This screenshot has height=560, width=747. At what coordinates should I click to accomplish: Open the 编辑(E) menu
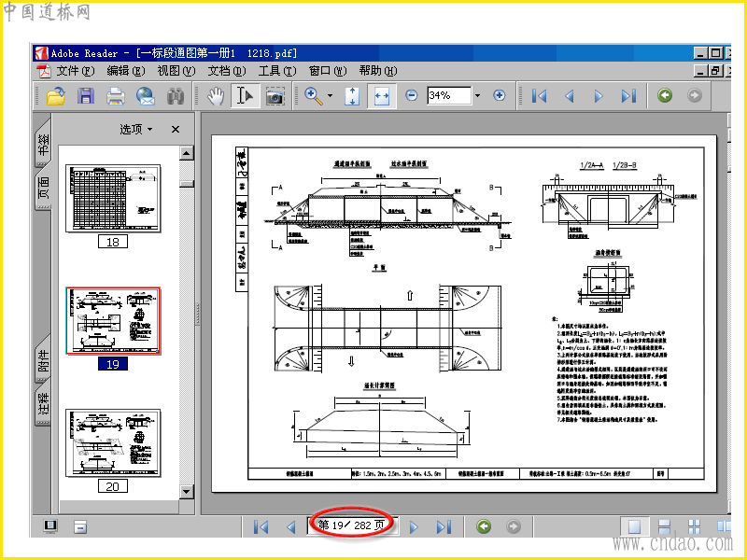coord(126,71)
